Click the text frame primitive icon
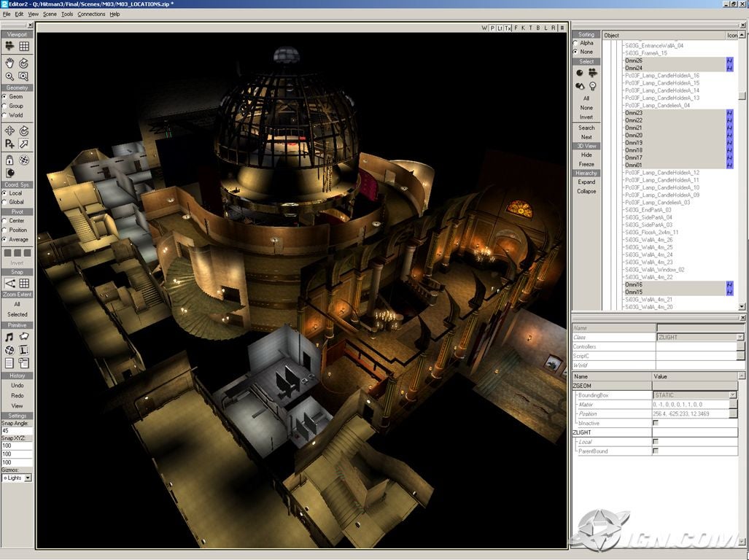749x560 pixels. click(x=24, y=351)
